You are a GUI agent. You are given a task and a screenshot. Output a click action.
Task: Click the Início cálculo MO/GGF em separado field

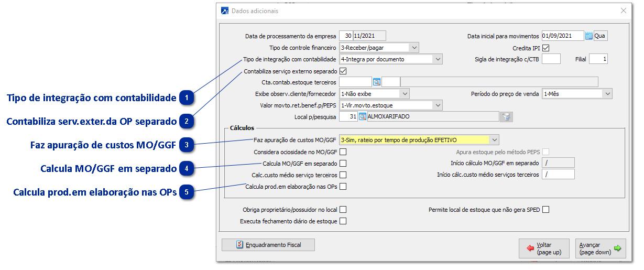pyautogui.click(x=558, y=163)
